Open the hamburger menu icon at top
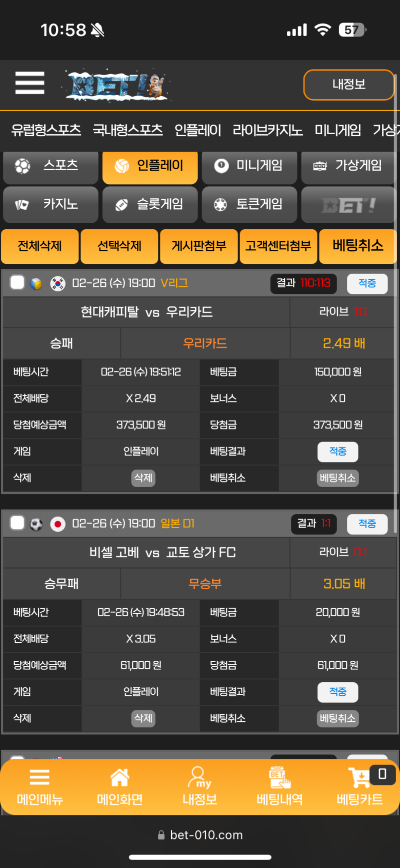The height and width of the screenshot is (868, 400). 30,83
